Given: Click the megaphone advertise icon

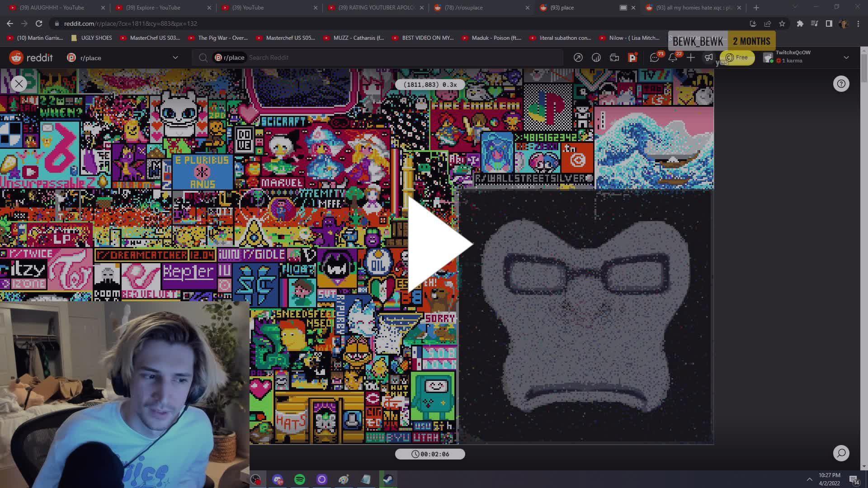Looking at the screenshot, I should click(708, 57).
